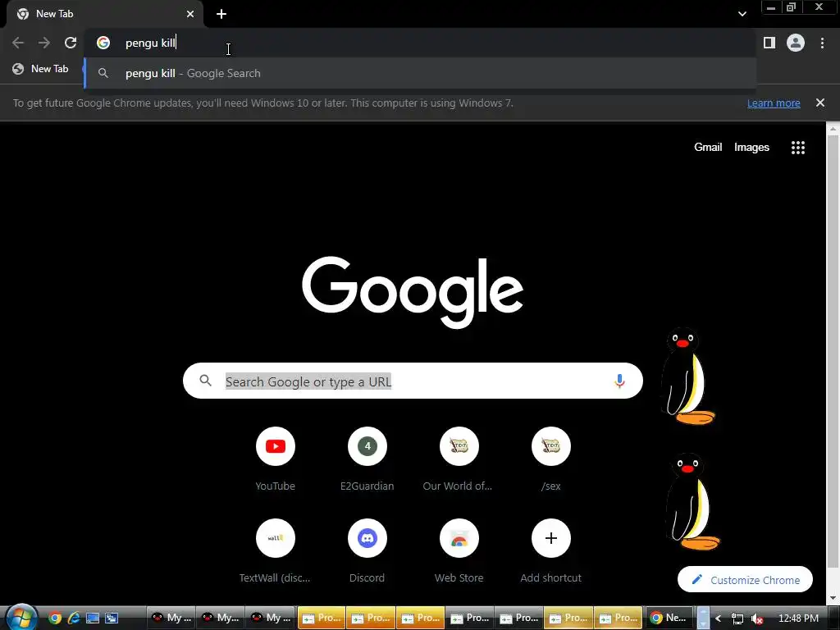Click the Web Store label text
The height and width of the screenshot is (630, 840).
point(459,578)
